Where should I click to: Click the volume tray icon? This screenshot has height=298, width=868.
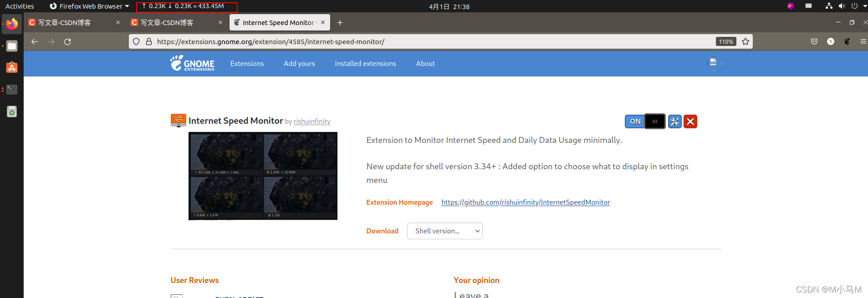click(842, 6)
